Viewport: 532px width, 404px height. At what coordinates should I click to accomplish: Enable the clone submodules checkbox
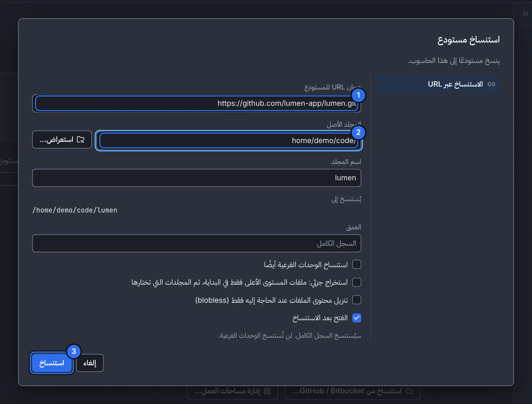(x=357, y=265)
